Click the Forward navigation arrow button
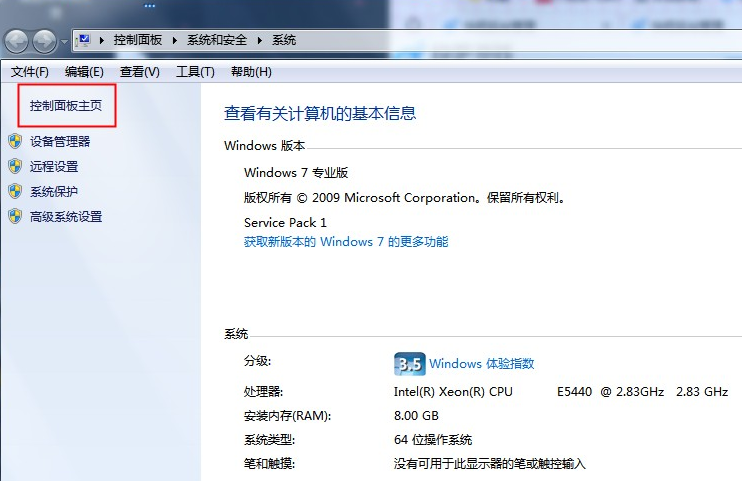Viewport: 742px width, 481px height. pyautogui.click(x=45, y=41)
